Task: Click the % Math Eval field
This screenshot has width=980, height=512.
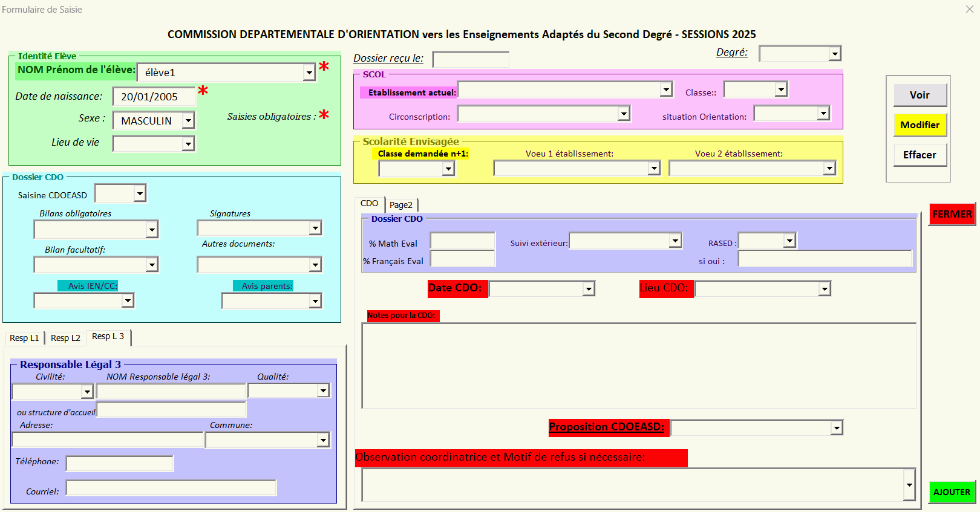Action: coord(463,241)
